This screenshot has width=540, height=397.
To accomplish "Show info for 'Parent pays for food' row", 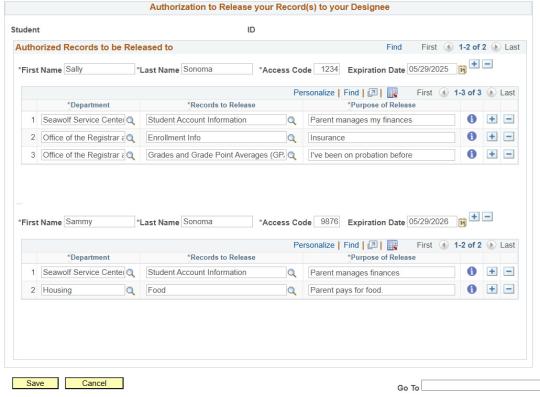I will pos(472,289).
